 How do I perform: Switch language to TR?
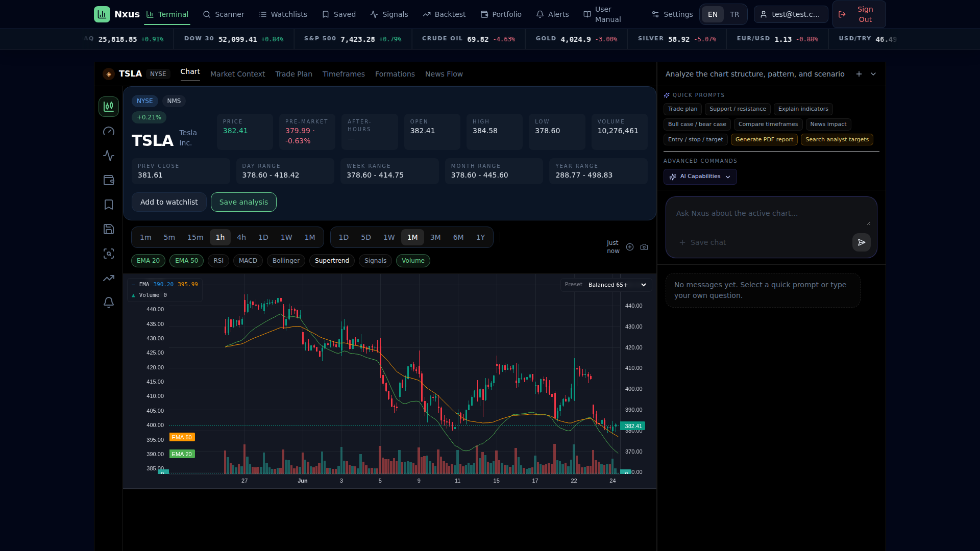point(734,14)
